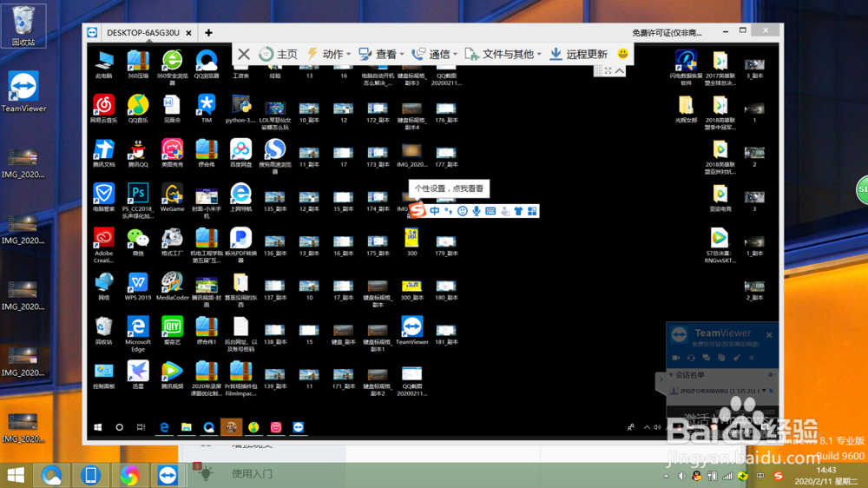Open 百度网盘 on the remote desktop
The width and height of the screenshot is (868, 488).
[240, 153]
